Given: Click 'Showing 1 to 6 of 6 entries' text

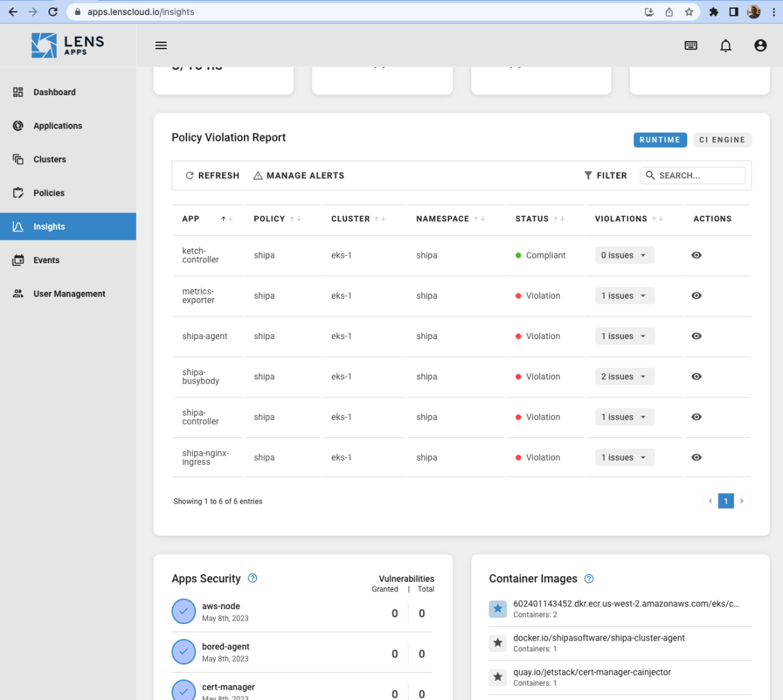Looking at the screenshot, I should 218,501.
